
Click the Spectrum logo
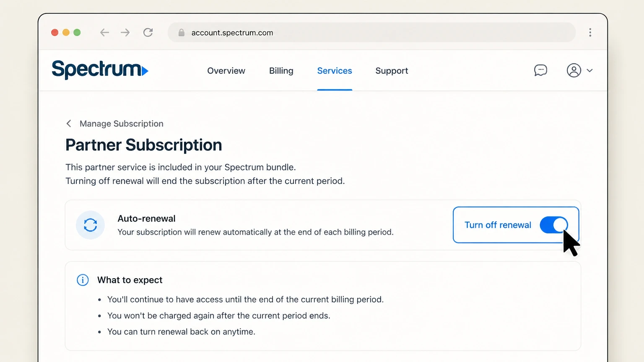pyautogui.click(x=100, y=70)
